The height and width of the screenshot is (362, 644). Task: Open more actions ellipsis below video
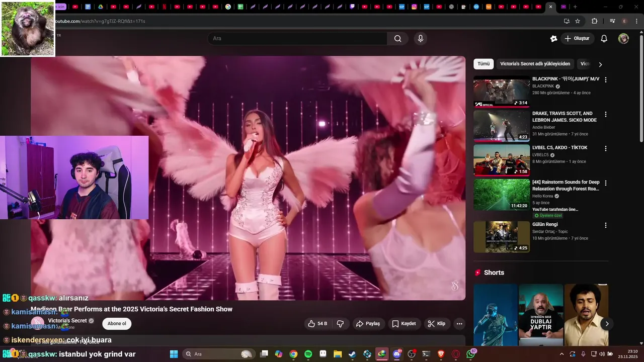pos(459,324)
